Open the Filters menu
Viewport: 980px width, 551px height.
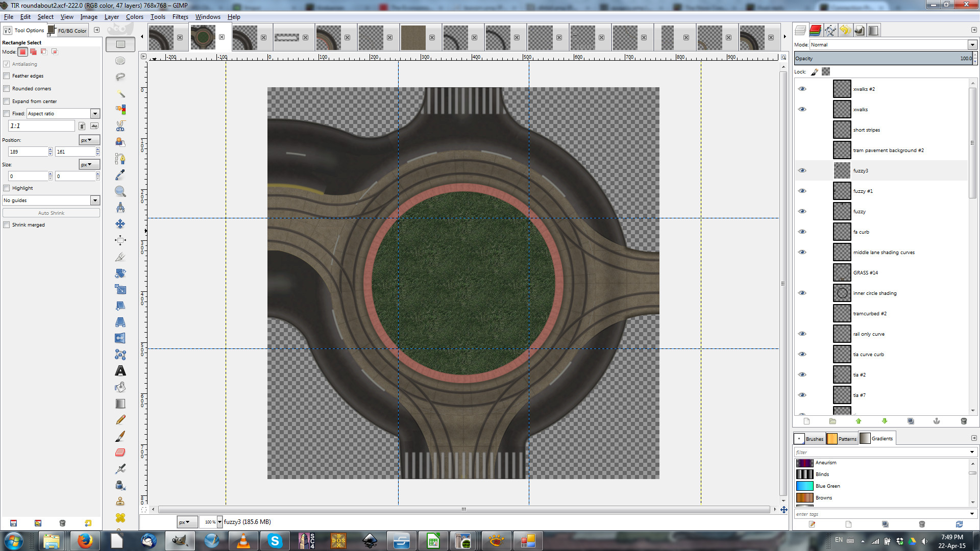click(x=180, y=17)
